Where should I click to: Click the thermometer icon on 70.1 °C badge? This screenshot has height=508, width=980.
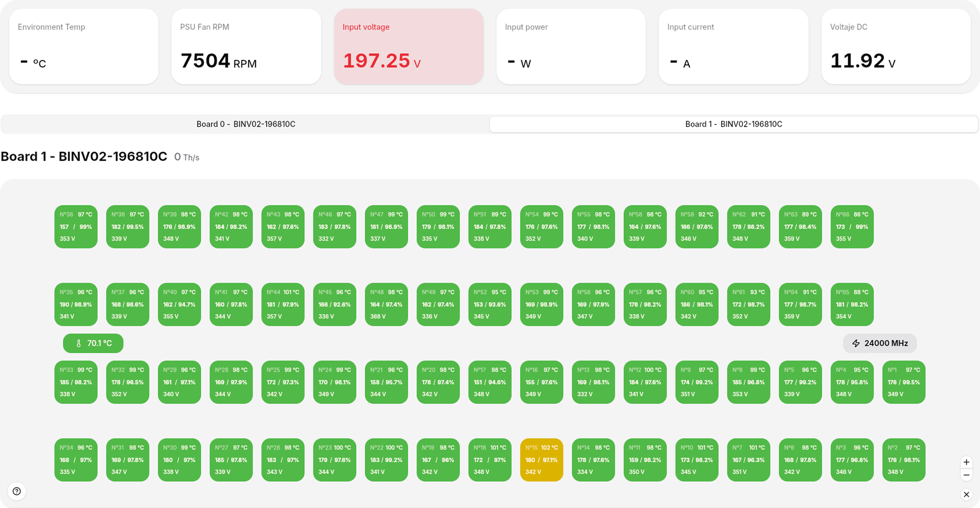click(x=79, y=343)
